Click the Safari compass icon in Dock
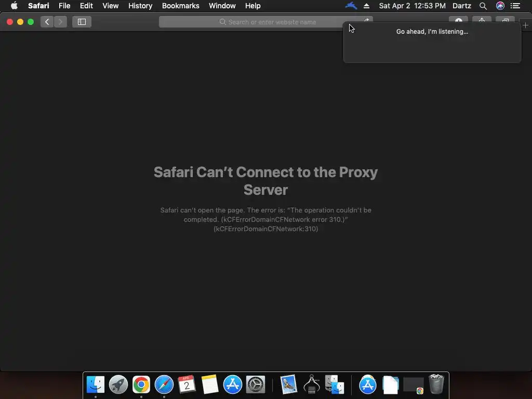This screenshot has width=532, height=399. tap(164, 384)
